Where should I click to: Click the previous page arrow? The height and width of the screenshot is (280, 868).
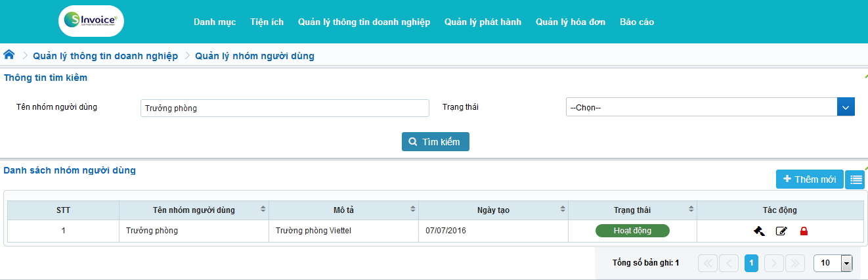pos(729,263)
